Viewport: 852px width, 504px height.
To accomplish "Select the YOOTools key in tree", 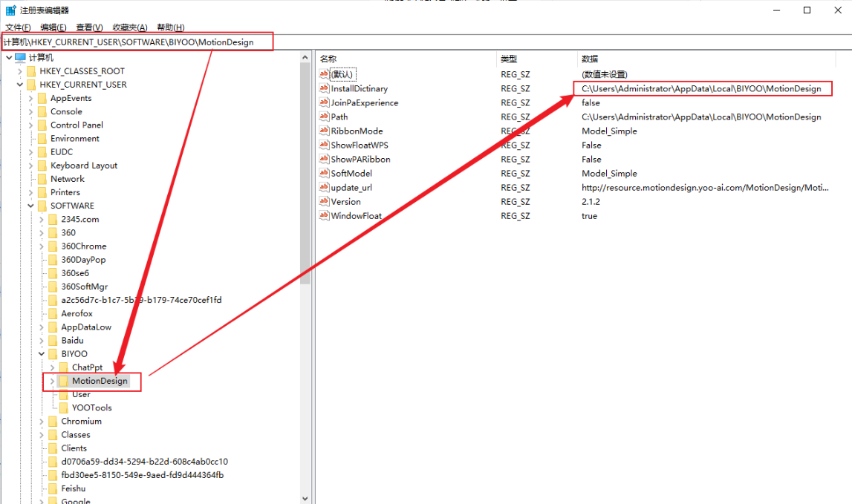I will (91, 408).
